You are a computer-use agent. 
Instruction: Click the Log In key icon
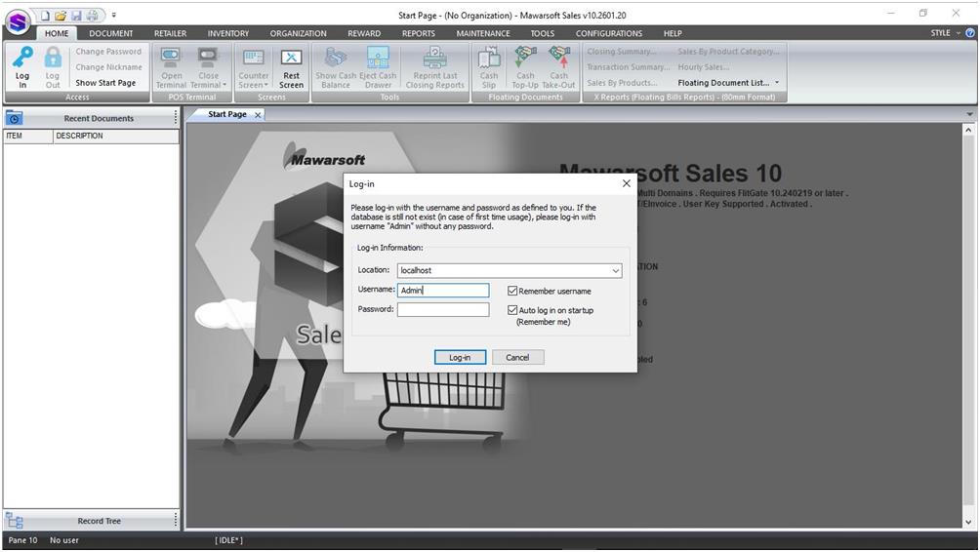coord(22,59)
